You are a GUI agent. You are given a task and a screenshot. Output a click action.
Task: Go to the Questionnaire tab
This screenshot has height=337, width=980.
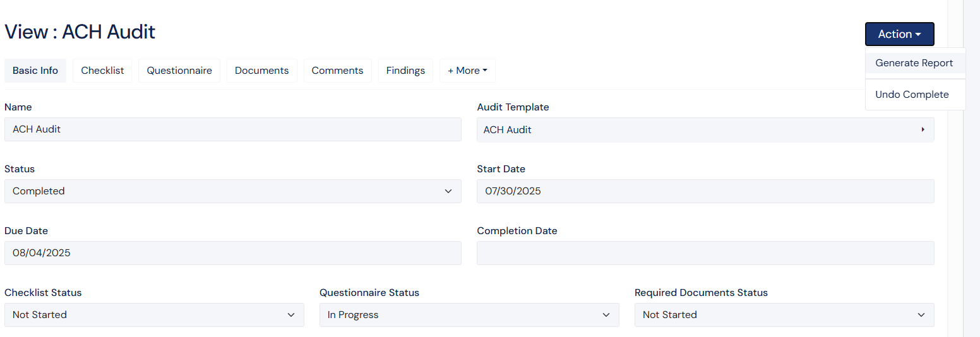179,71
